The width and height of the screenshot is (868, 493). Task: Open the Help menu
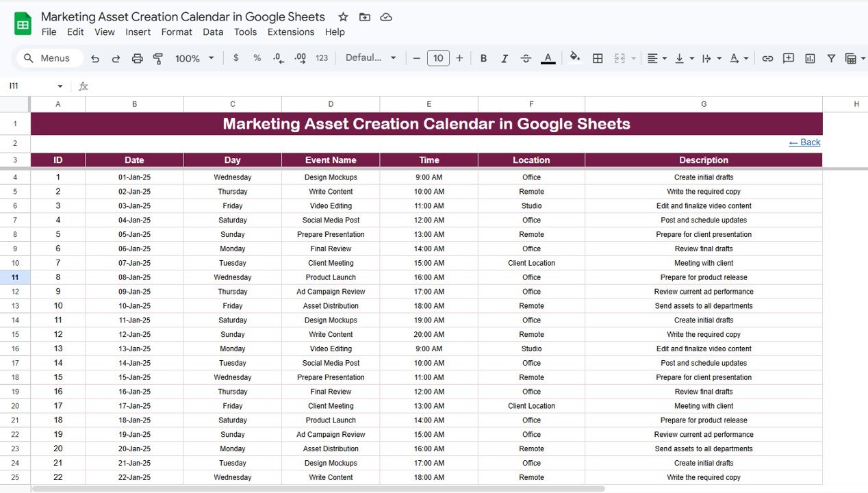(x=335, y=31)
